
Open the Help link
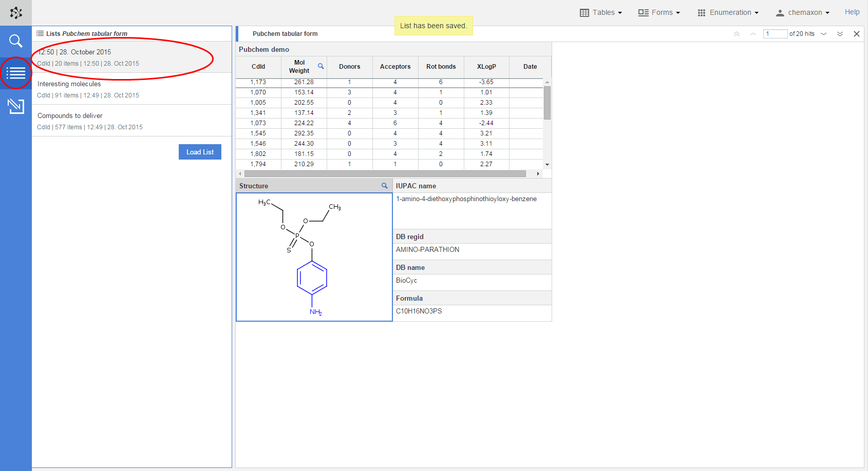(852, 12)
